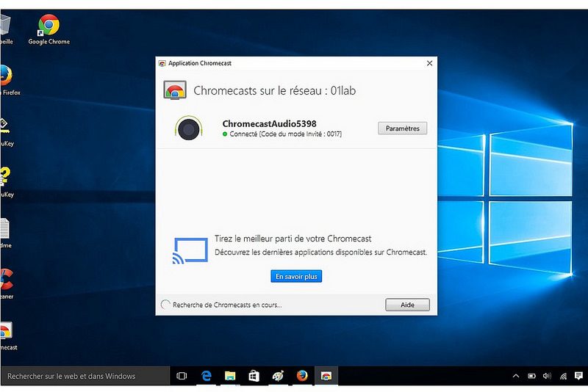588x392 pixels.
Task: Open File Explorer from the taskbar
Action: [x=230, y=376]
